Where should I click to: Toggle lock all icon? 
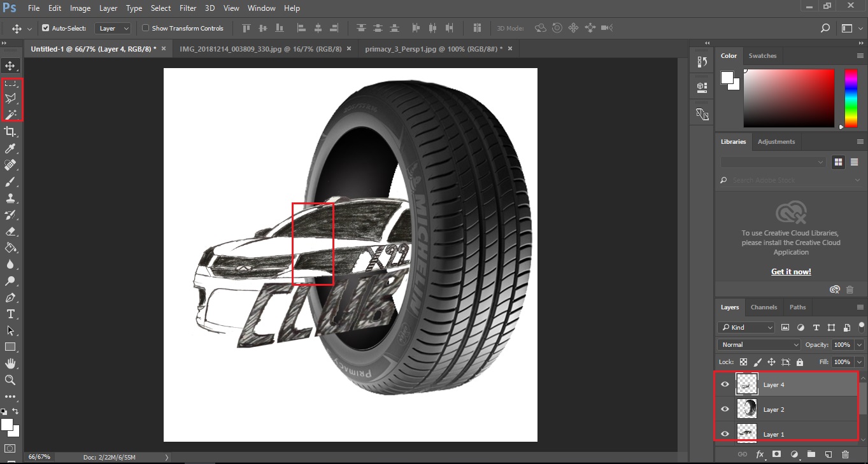tap(800, 362)
